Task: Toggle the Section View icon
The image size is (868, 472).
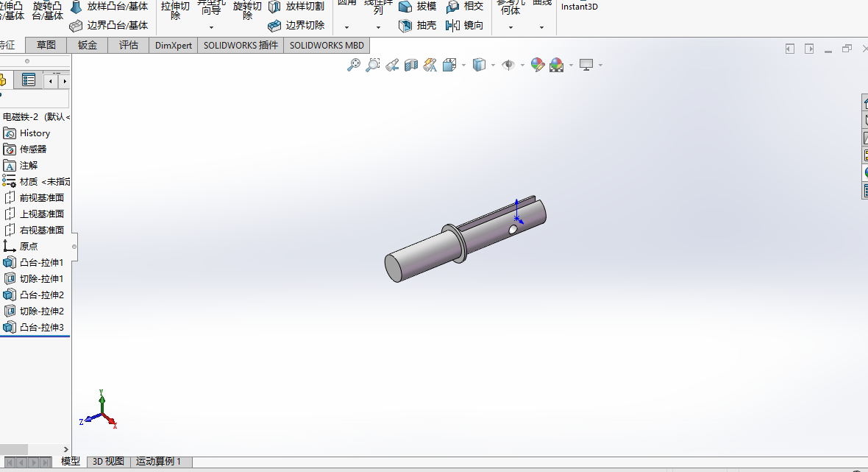Action: [410, 66]
